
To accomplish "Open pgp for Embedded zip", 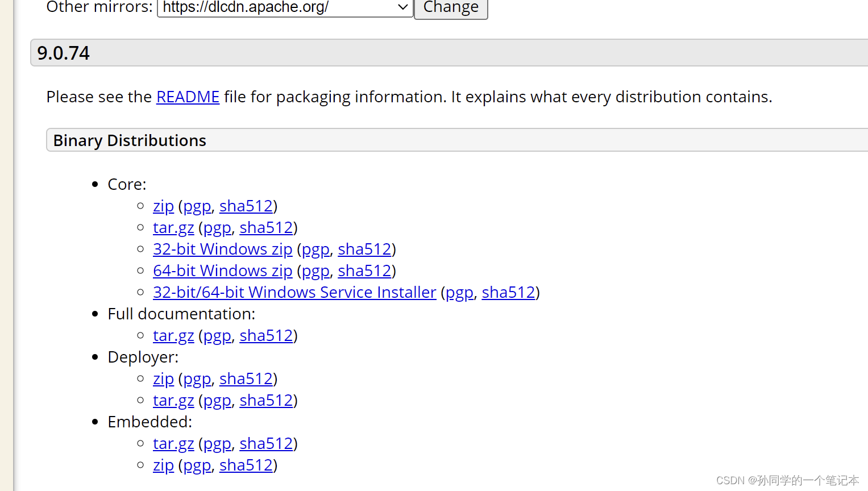I will 197,465.
